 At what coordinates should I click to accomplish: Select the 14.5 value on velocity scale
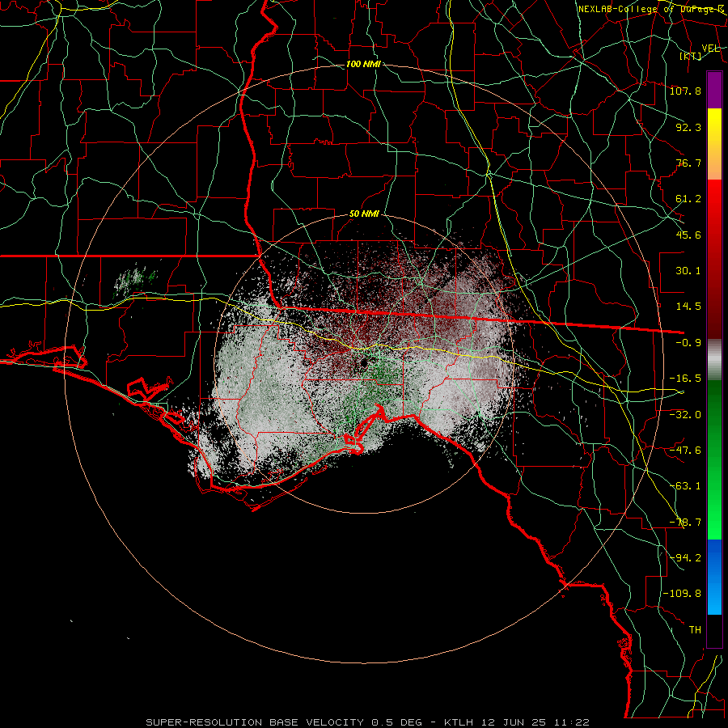pos(688,306)
